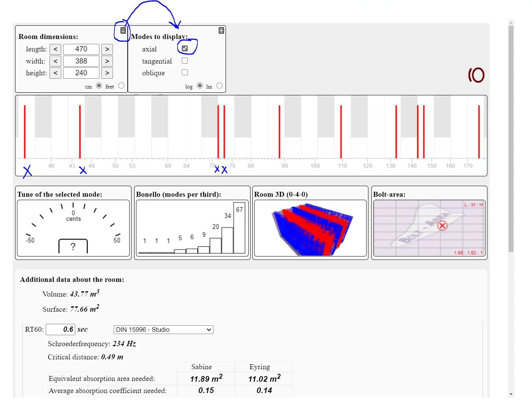Click the red X marker in Bolt-area chart
This screenshot has height=401, width=532.
pos(442,226)
